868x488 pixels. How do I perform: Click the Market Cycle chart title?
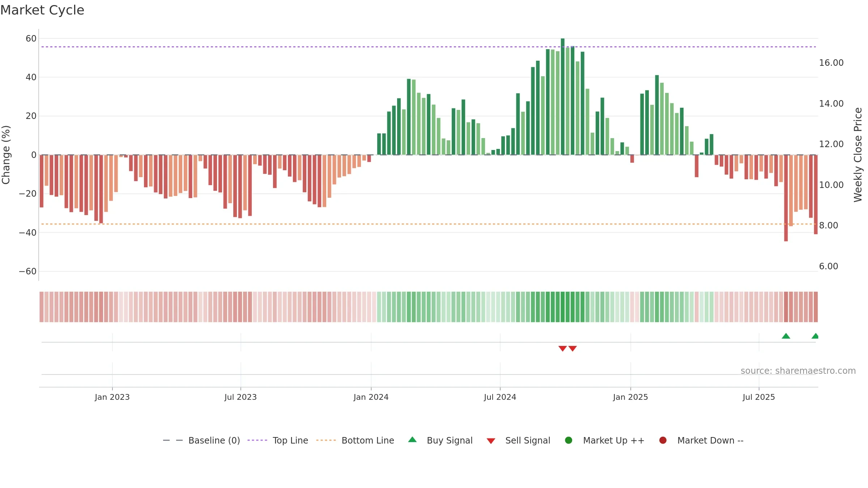[42, 10]
